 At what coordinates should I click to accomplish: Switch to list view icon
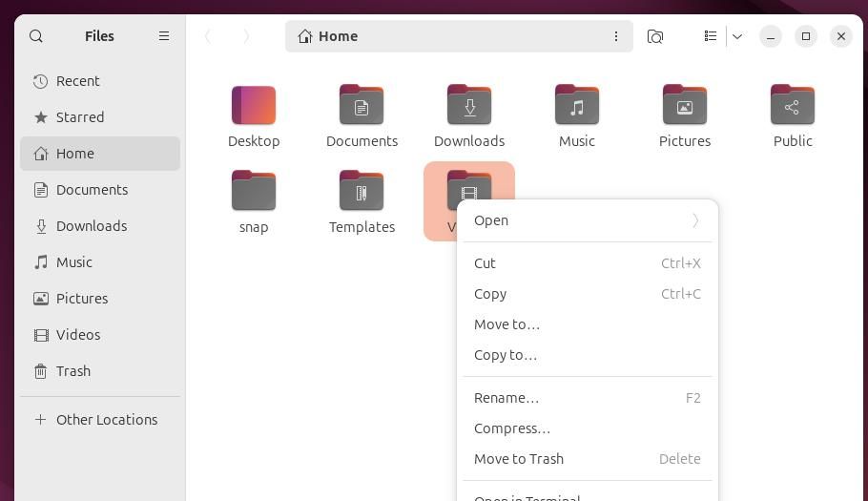[x=711, y=36]
